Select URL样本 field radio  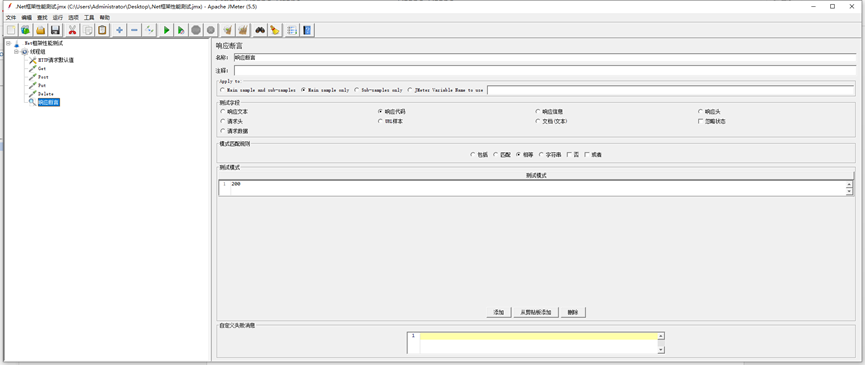pos(381,121)
